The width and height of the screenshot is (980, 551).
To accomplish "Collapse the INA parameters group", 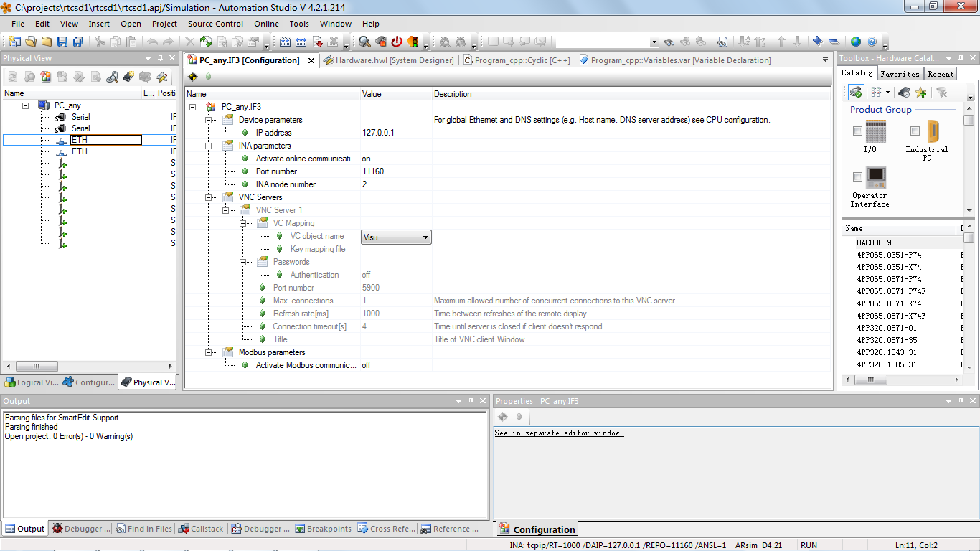I will click(x=209, y=145).
